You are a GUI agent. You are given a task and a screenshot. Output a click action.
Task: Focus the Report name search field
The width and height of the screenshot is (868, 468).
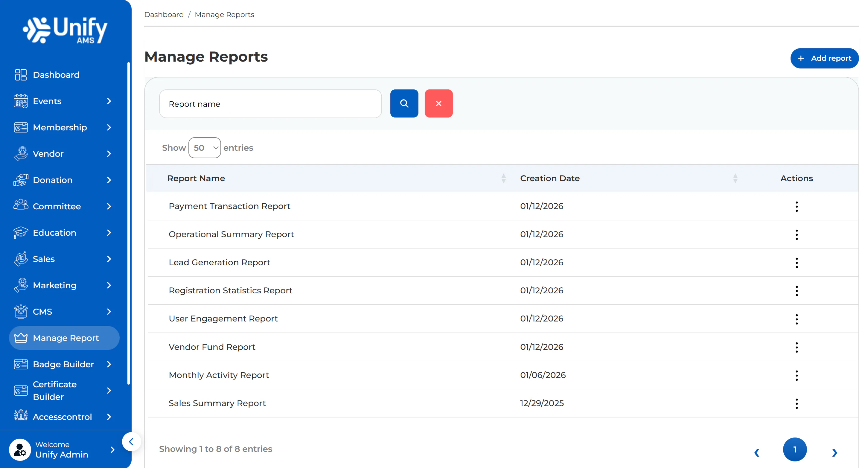(270, 104)
